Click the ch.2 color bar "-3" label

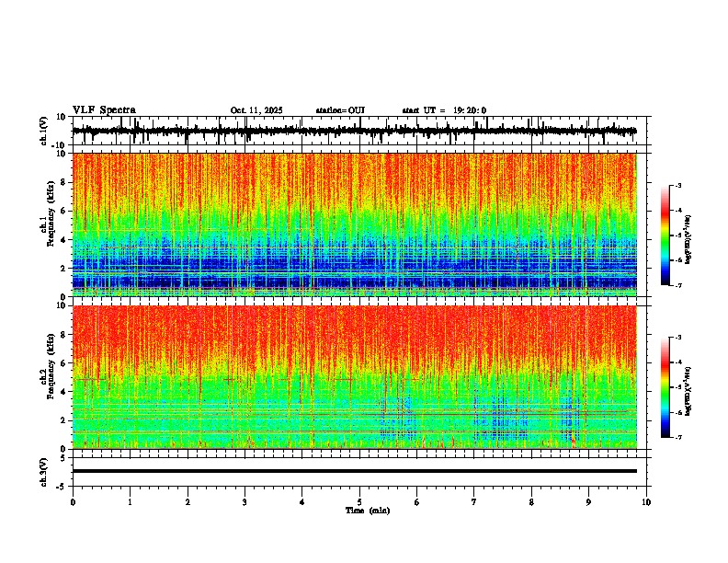point(678,338)
